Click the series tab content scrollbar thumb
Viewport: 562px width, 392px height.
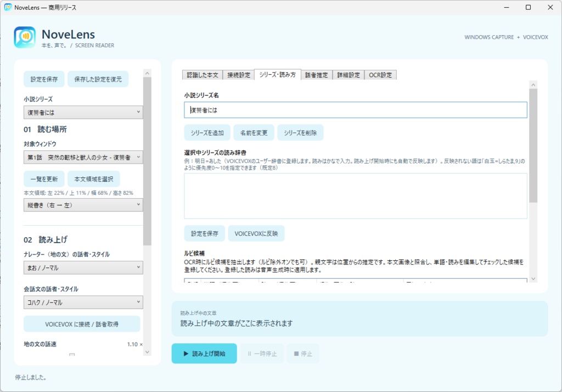coord(533,145)
